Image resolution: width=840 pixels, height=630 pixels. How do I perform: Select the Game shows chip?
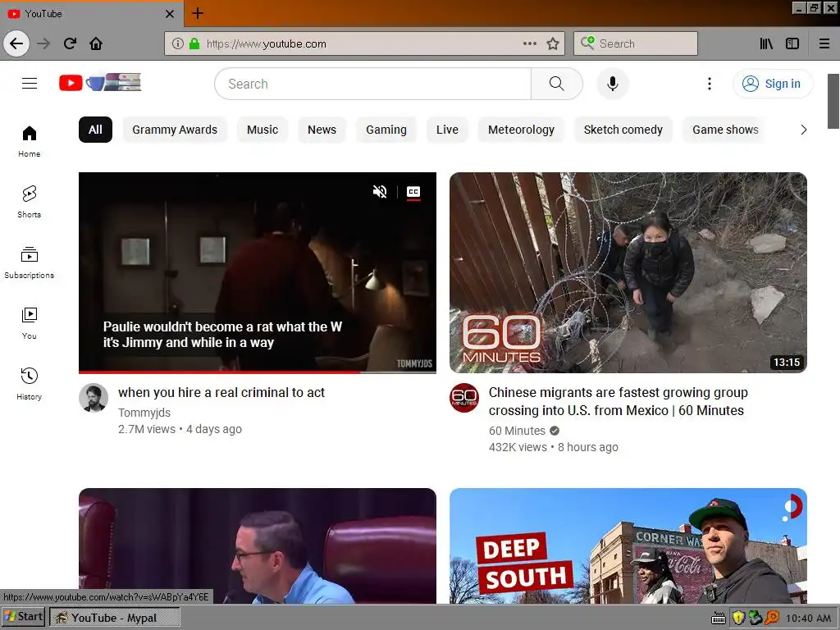(725, 130)
